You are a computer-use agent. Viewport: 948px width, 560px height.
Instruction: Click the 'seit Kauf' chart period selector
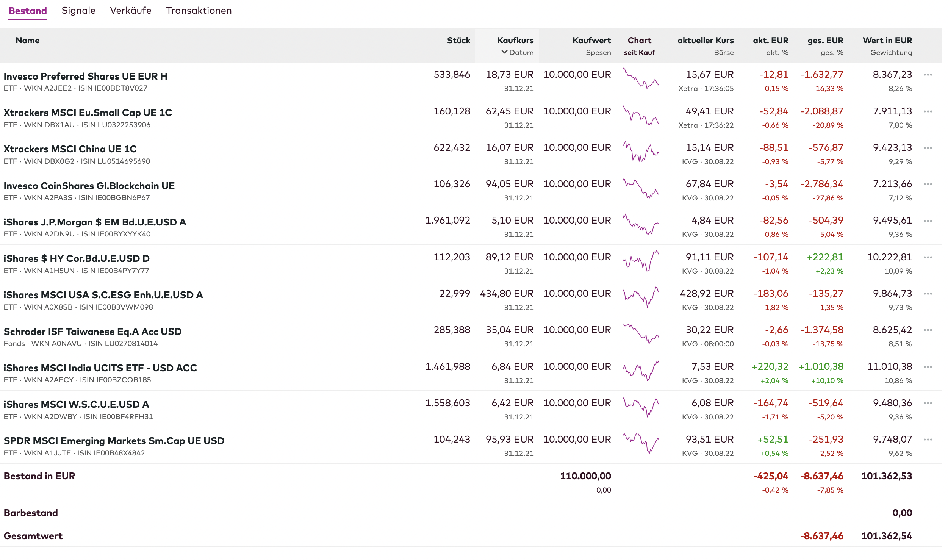click(639, 53)
